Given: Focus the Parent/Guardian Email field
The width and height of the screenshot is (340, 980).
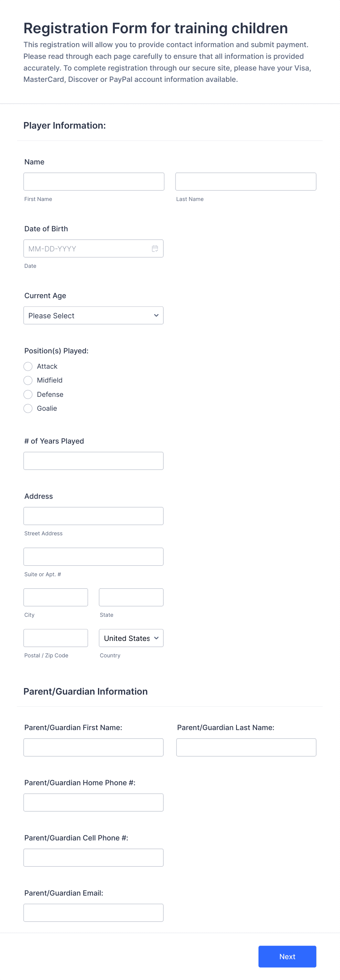Looking at the screenshot, I should click(93, 912).
